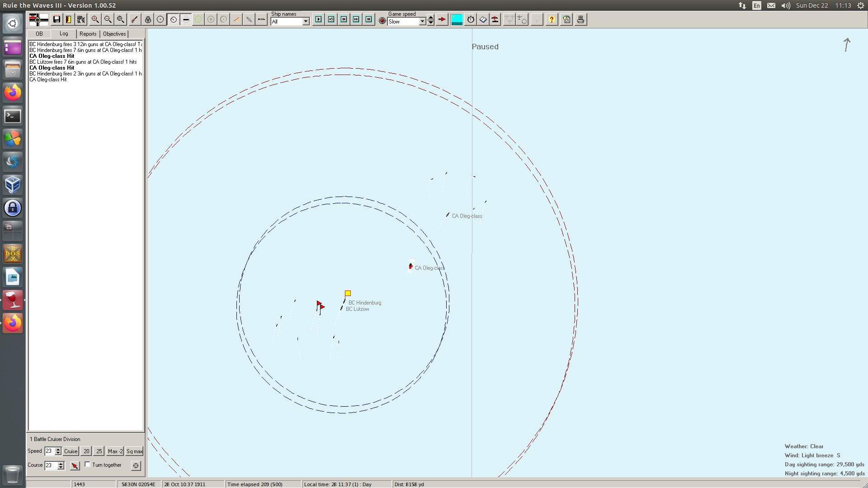Click the Course value input field
The width and height of the screenshot is (868, 488).
[51, 465]
